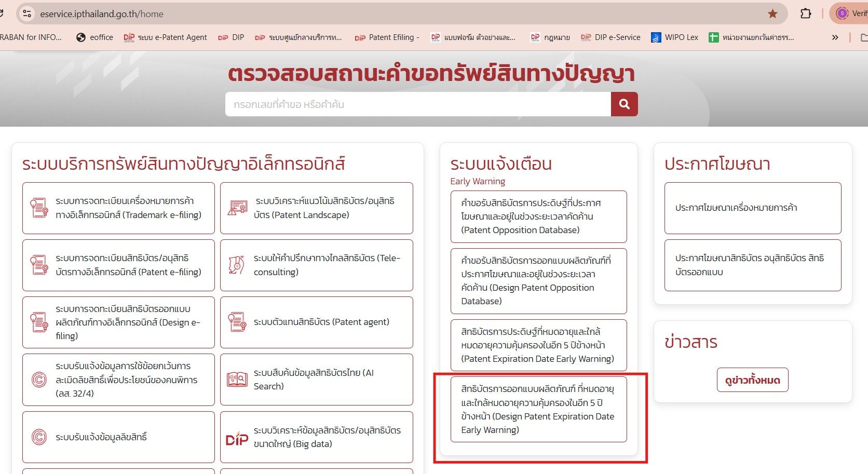Image resolution: width=868 pixels, height=474 pixels.
Task: Click the red search magnifier button
Action: [624, 104]
